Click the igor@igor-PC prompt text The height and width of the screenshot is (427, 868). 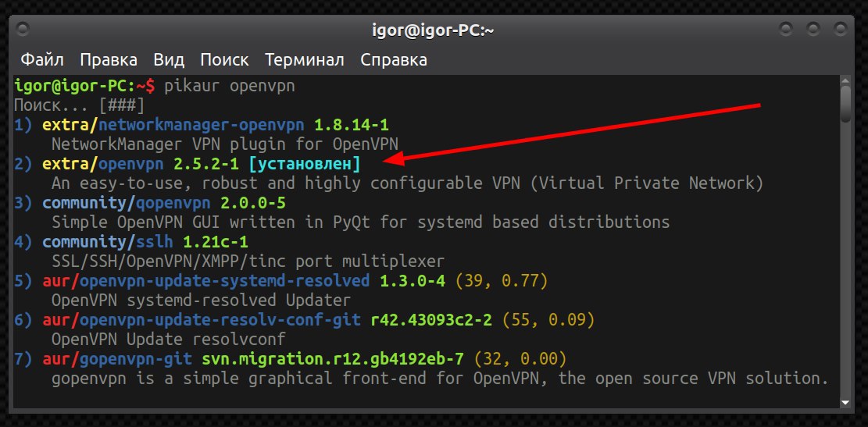[85, 87]
